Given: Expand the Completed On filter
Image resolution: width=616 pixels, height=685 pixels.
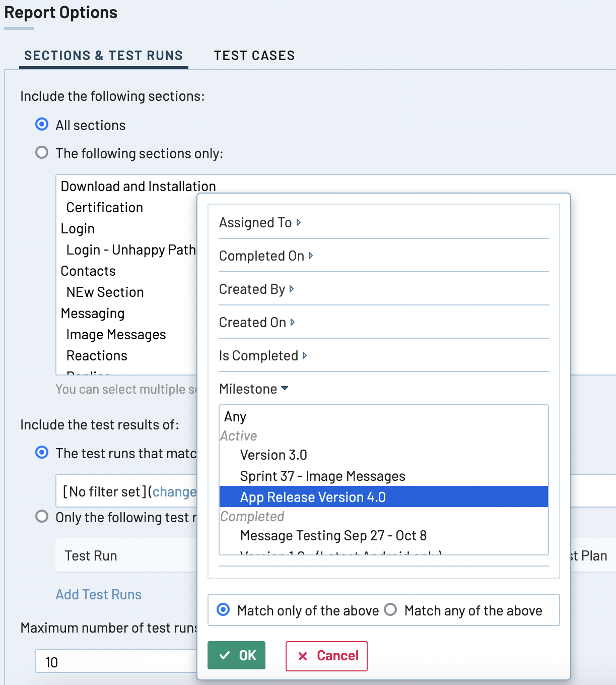Looking at the screenshot, I should tap(266, 256).
